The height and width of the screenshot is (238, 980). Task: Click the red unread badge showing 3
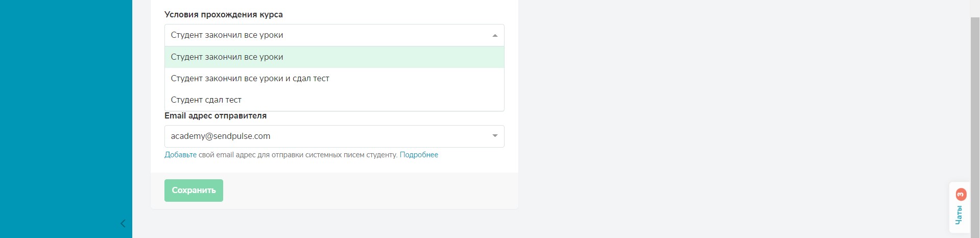pyautogui.click(x=961, y=194)
